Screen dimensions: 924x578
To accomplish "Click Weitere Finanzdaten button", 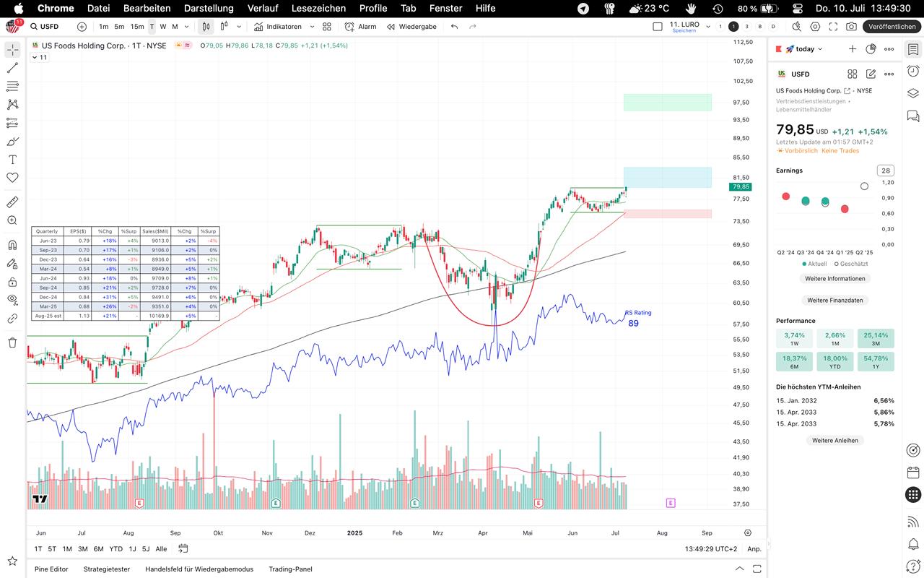I will tap(834, 300).
